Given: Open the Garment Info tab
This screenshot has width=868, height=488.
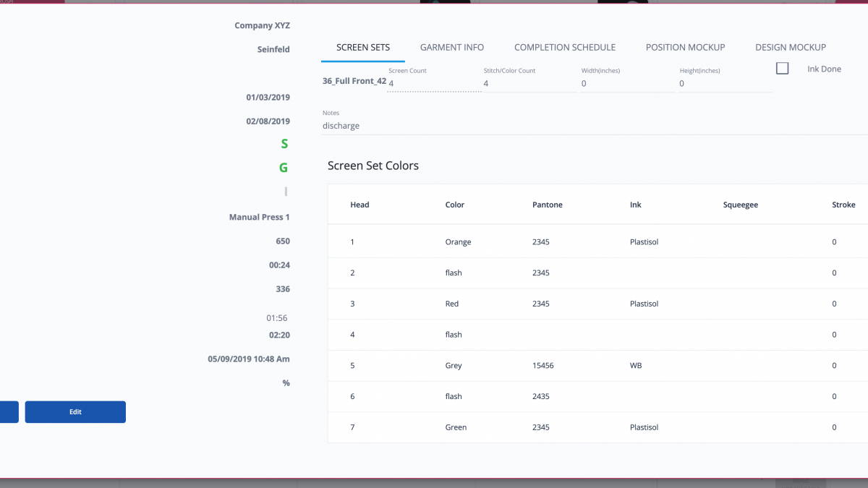Looking at the screenshot, I should pos(452,48).
